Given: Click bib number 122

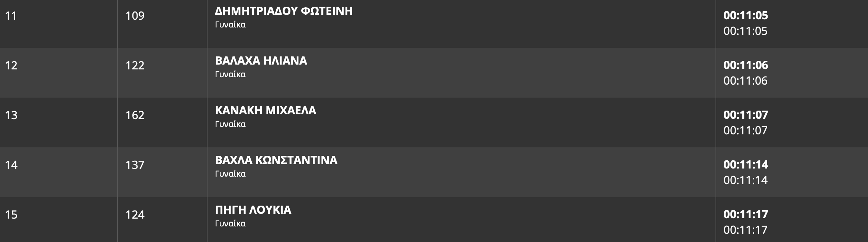Looking at the screenshot, I should 135,66.
